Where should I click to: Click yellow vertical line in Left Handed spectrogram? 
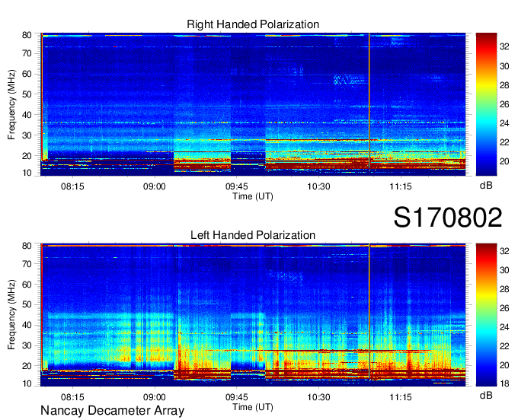pos(369,312)
